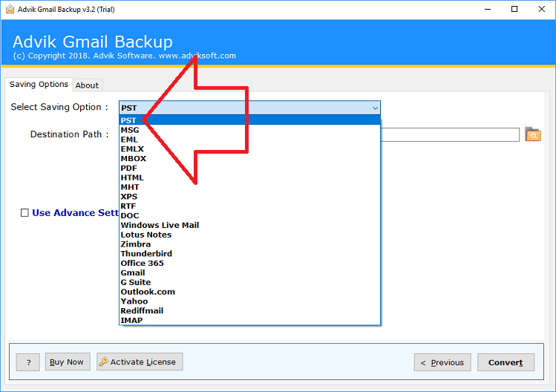Pick the Gmail list entry below Office 365
The height and width of the screenshot is (392, 556).
[249, 272]
